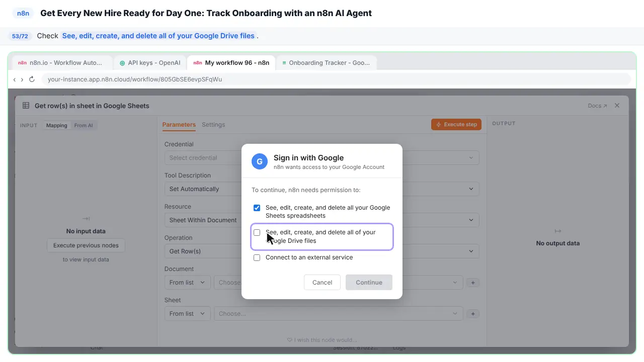Click Cancel in Google sign-in dialog
Image resolution: width=644 pixels, height=362 pixels.
click(x=322, y=282)
